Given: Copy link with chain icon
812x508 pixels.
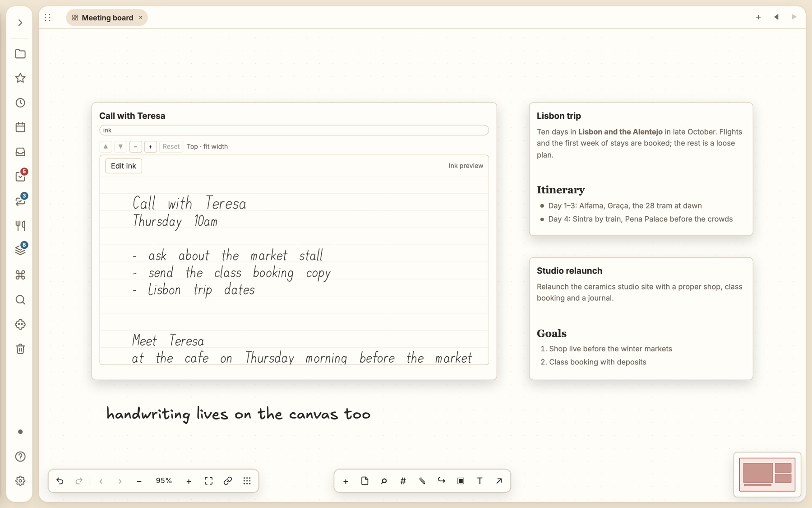Looking at the screenshot, I should [x=228, y=481].
